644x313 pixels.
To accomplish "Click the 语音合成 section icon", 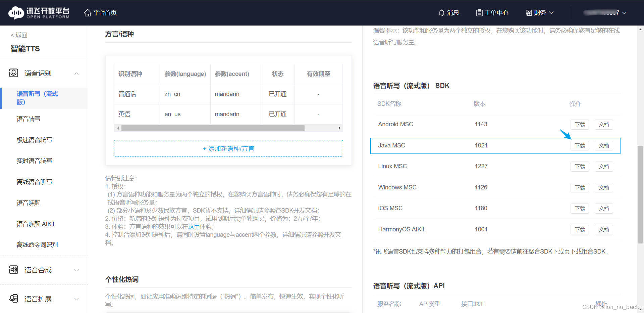I will tap(13, 270).
